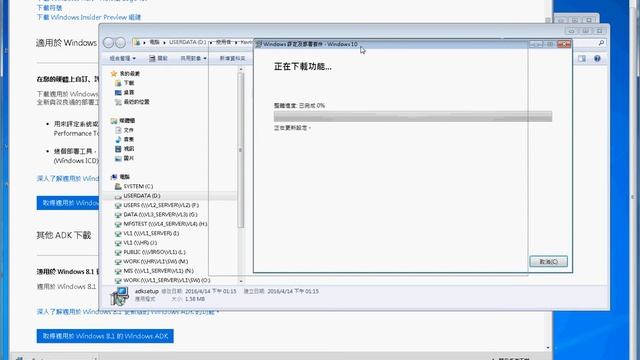The image size is (640, 360).
Task: Select the 電腦 (Computer) node in navigation pane
Action: 124,177
